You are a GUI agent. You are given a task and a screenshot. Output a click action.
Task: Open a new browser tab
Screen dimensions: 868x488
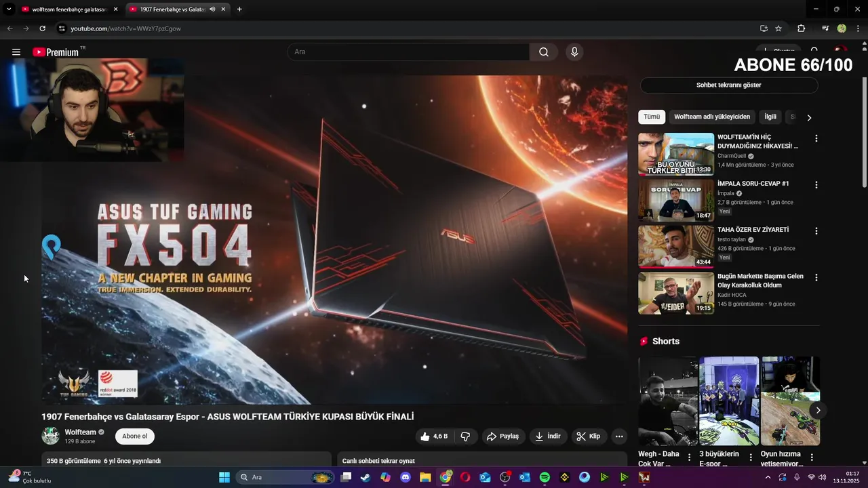tap(239, 9)
